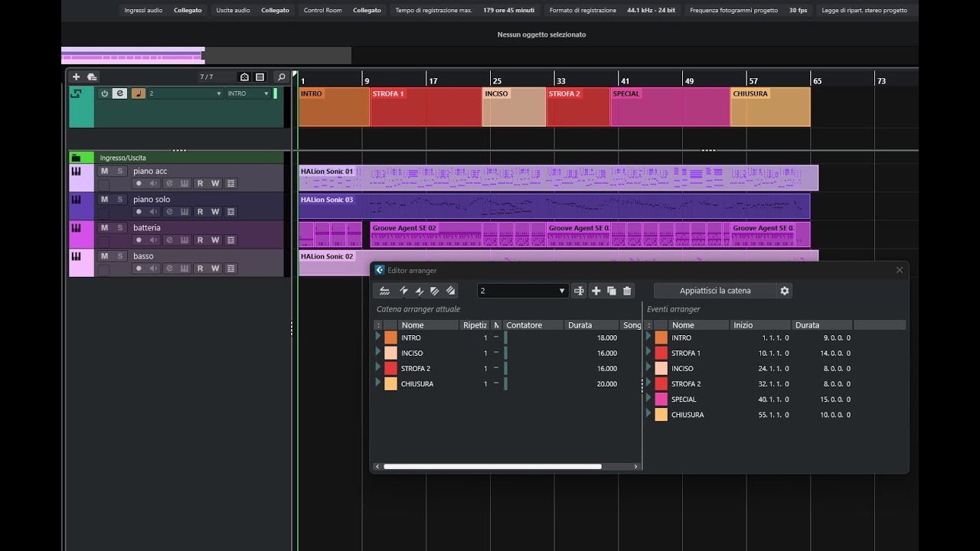This screenshot has height=551, width=980.
Task: Click third arranger jump-mode icon
Action: pos(420,291)
